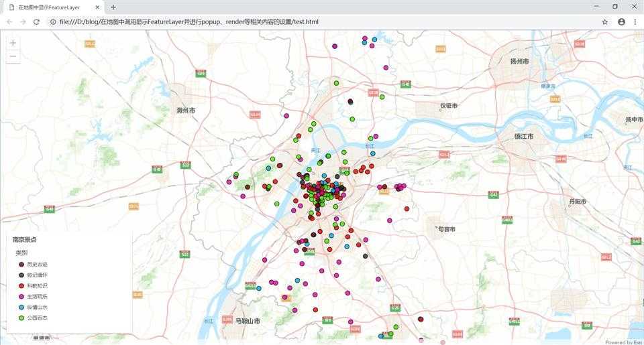This screenshot has height=345, width=644.
Task: Click the 扬中市 city label
Action: tap(634, 119)
